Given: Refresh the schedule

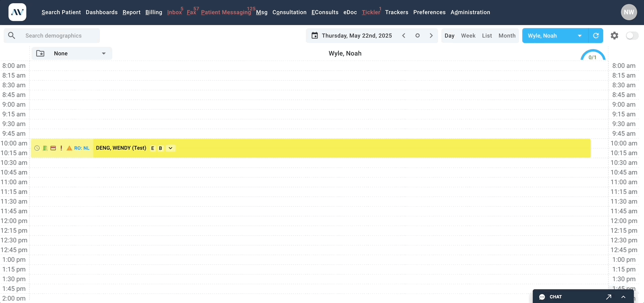Looking at the screenshot, I should 596,36.
